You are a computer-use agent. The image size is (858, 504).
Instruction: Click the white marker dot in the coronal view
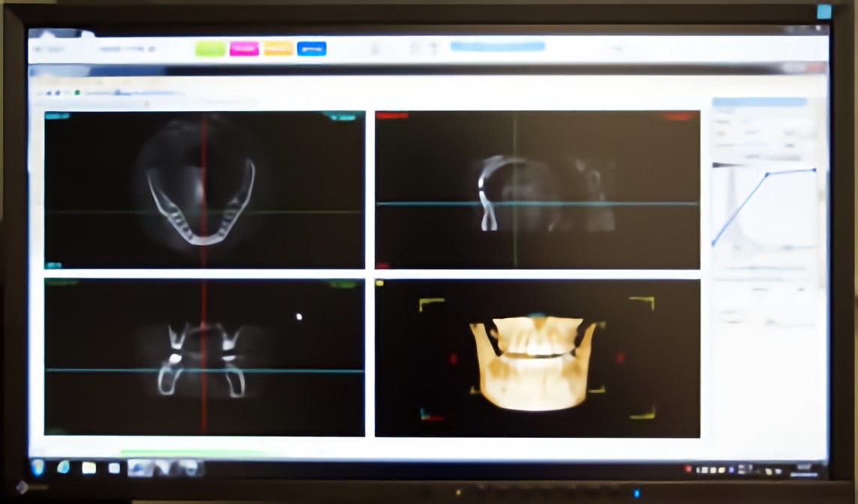tap(299, 316)
